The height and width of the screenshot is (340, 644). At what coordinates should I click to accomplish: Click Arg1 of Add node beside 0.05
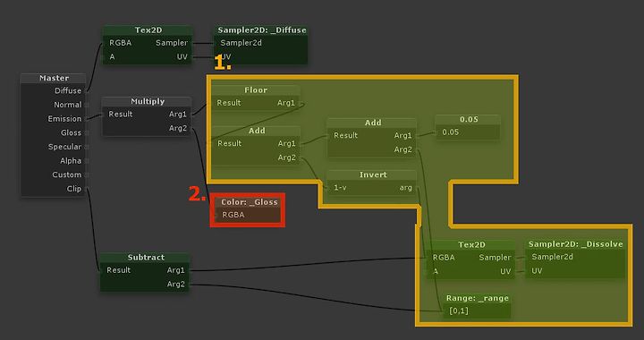(x=402, y=135)
